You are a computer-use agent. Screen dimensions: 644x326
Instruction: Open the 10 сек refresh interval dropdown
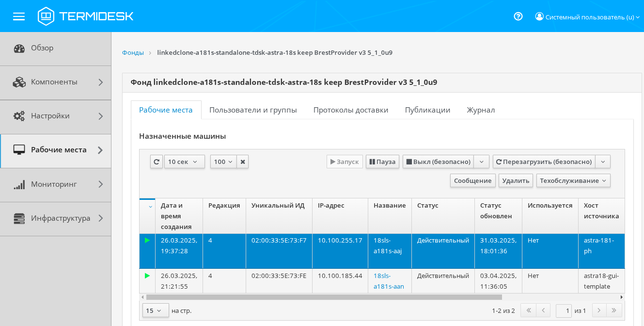tap(184, 162)
